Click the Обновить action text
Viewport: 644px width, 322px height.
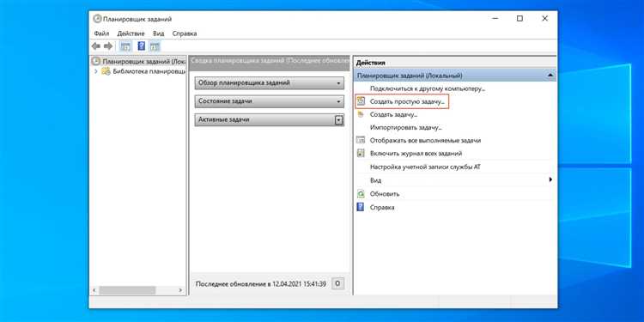coord(385,193)
